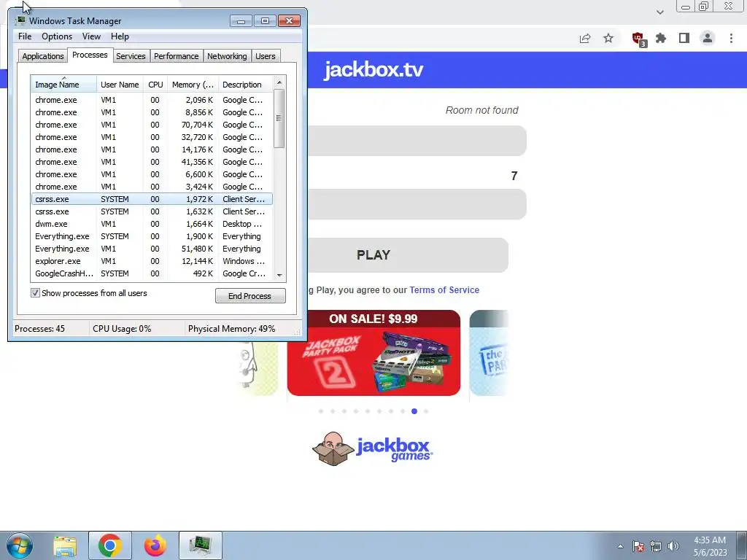
Task: Click the jackbox.tv header logo
Action: point(373,69)
